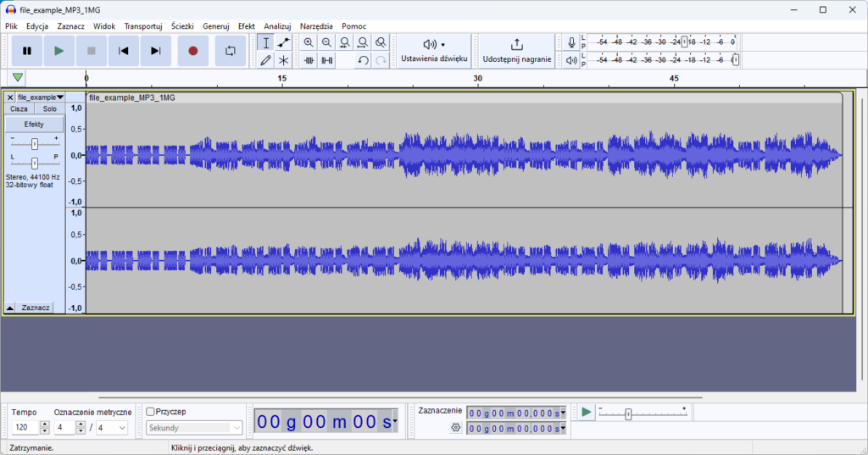Open the Zaznacz menu
This screenshot has height=455, width=868.
(x=71, y=26)
